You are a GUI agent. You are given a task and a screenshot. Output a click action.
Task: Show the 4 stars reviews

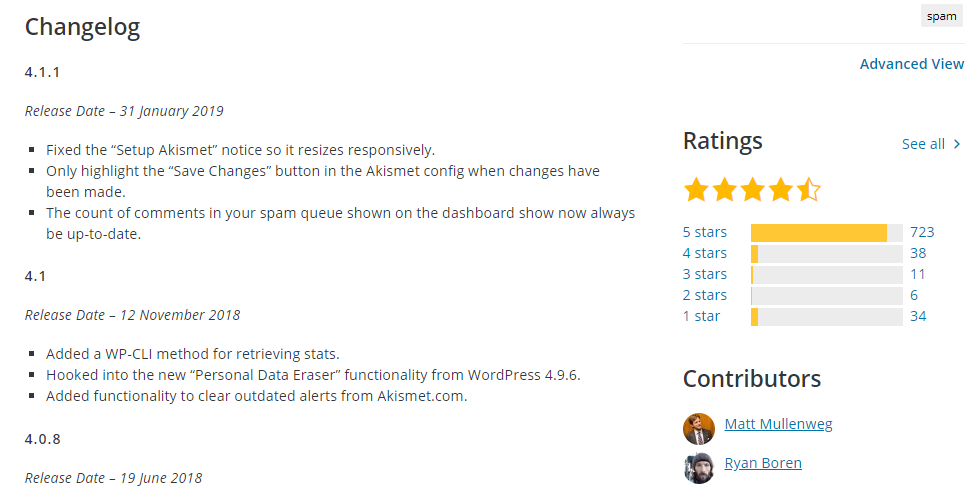tap(705, 253)
